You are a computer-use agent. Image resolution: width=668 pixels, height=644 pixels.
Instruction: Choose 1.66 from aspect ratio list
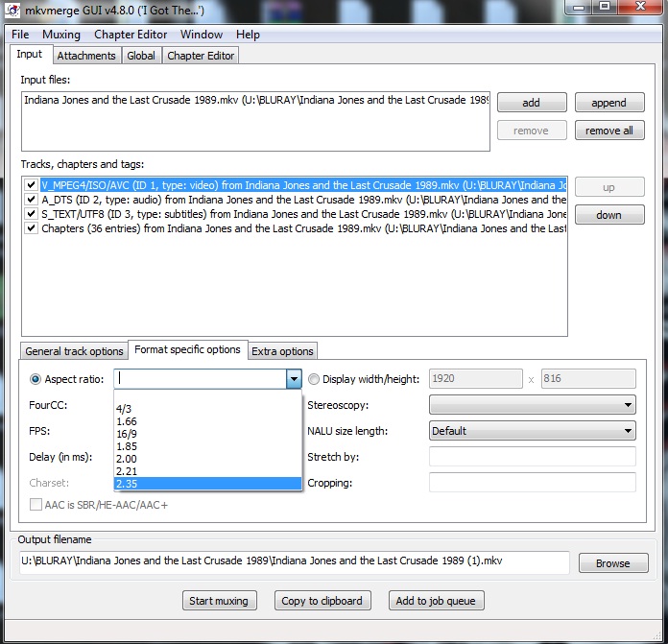208,421
